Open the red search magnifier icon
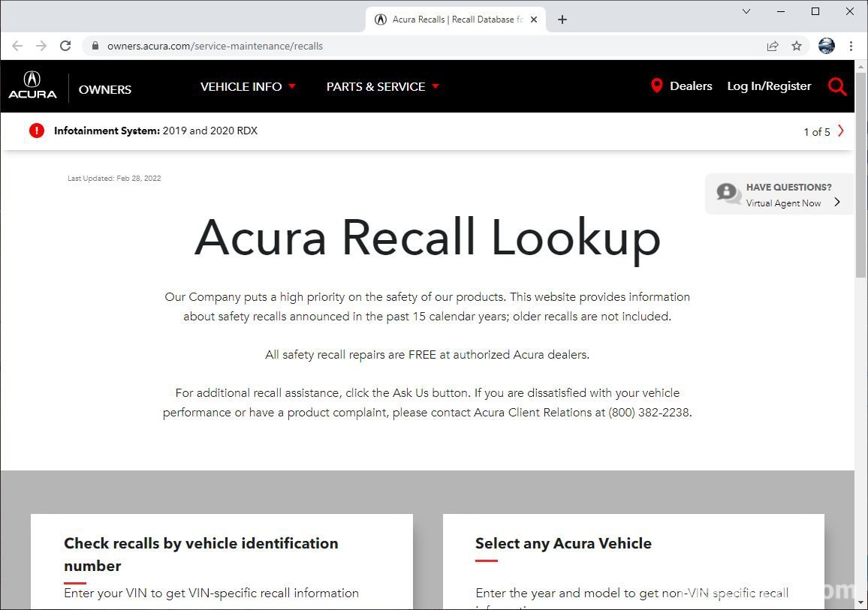This screenshot has height=610, width=868. pyautogui.click(x=836, y=86)
